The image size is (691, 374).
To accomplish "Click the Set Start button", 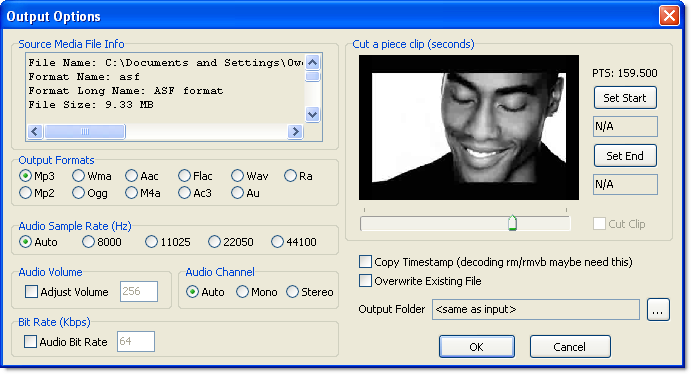I will 625,98.
